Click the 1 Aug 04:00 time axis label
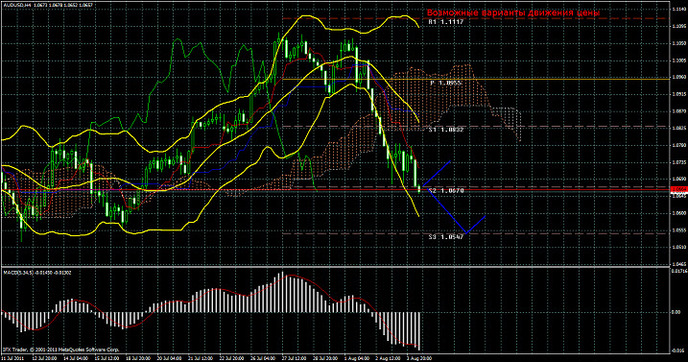 click(357, 358)
